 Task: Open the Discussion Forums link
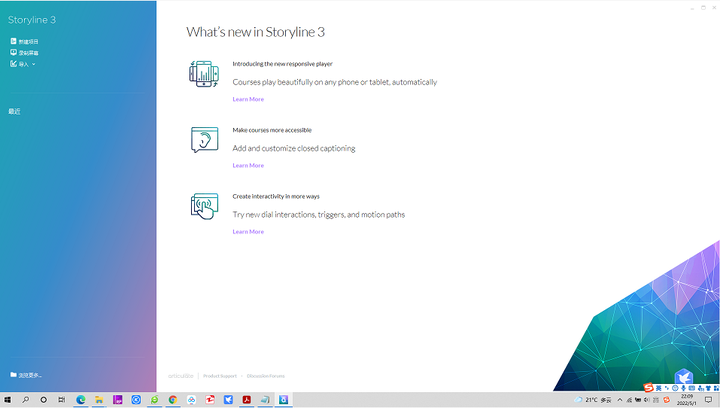click(265, 376)
